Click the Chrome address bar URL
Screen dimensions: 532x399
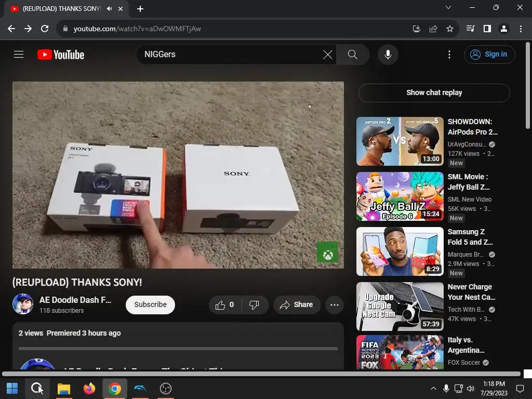click(137, 29)
